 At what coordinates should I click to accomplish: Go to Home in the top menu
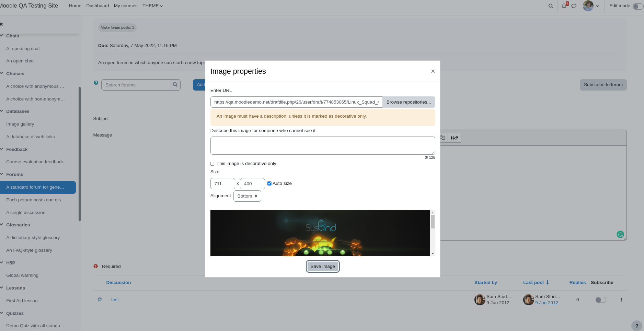tap(75, 6)
